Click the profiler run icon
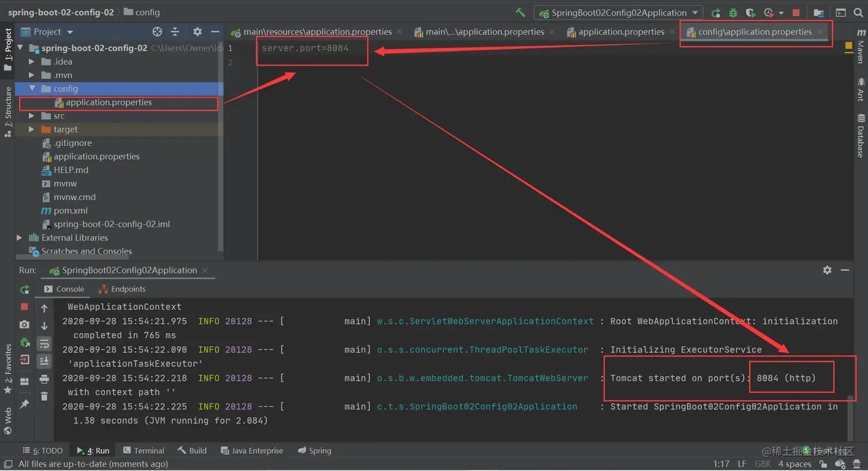 click(x=768, y=13)
